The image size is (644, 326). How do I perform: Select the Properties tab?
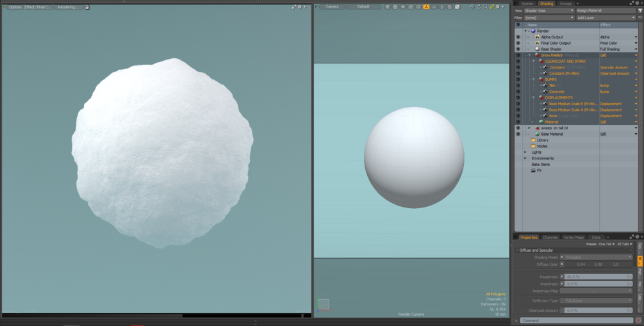coord(529,238)
